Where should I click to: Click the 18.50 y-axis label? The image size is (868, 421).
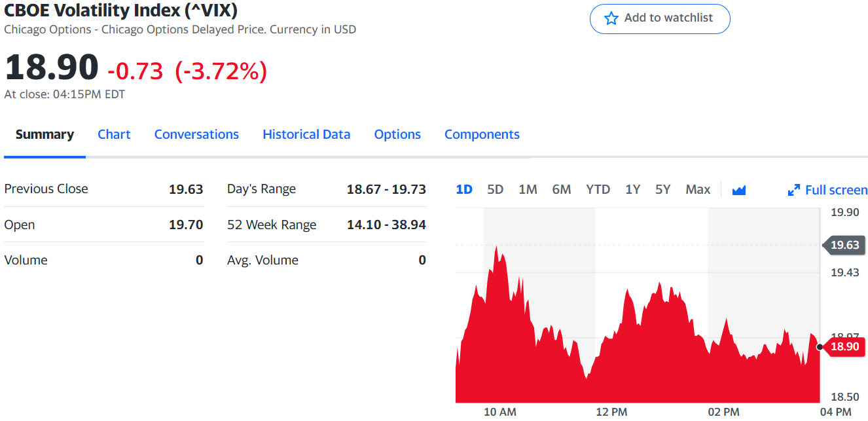tap(844, 397)
